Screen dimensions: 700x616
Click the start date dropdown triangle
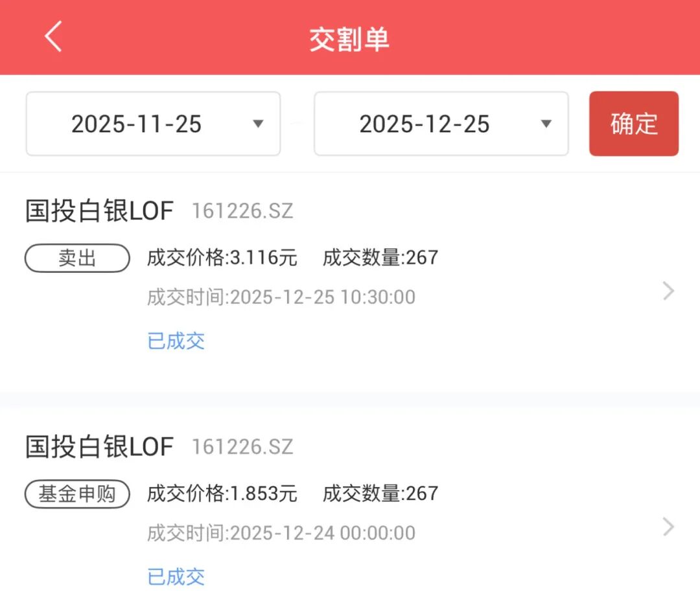(x=258, y=124)
